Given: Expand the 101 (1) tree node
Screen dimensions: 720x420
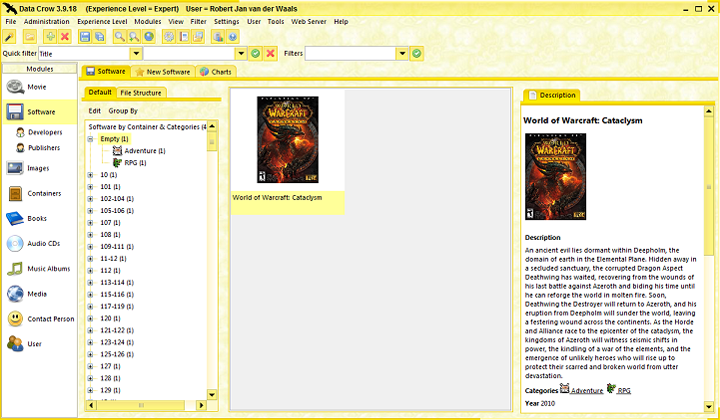Looking at the screenshot, I should (90, 187).
